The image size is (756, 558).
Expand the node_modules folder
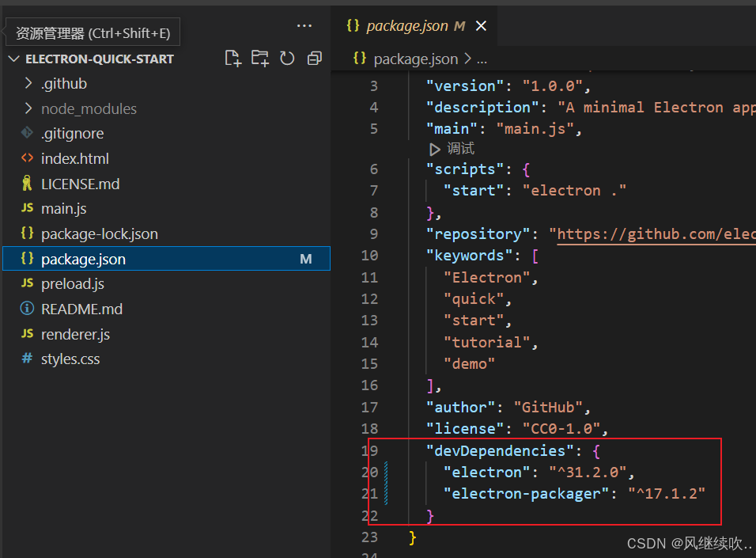88,108
